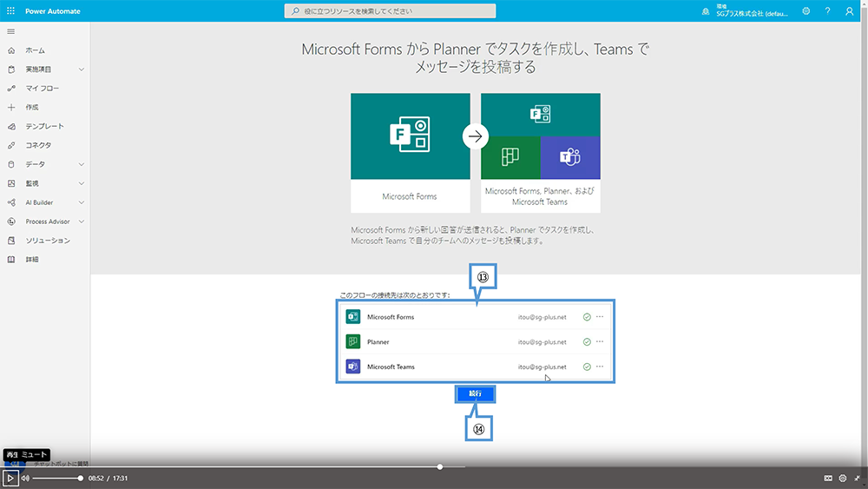Open the テンプレート page
The width and height of the screenshot is (868, 489).
click(x=44, y=126)
